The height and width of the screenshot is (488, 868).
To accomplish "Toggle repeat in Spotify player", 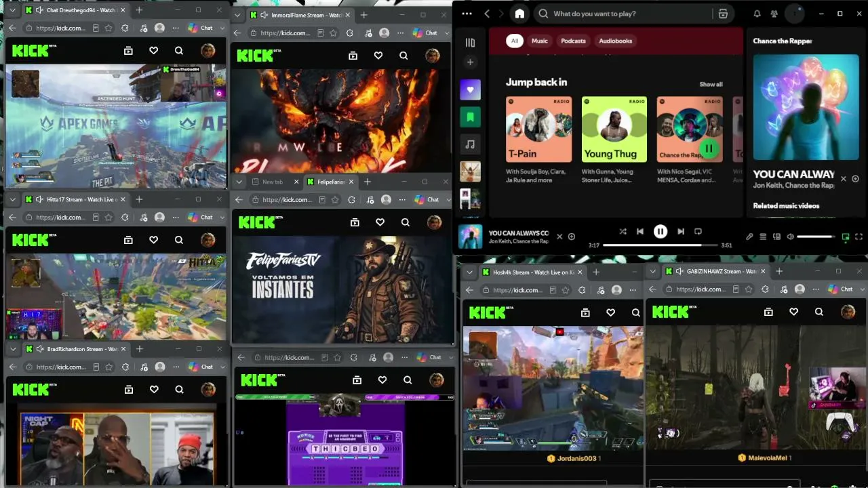I will (698, 231).
